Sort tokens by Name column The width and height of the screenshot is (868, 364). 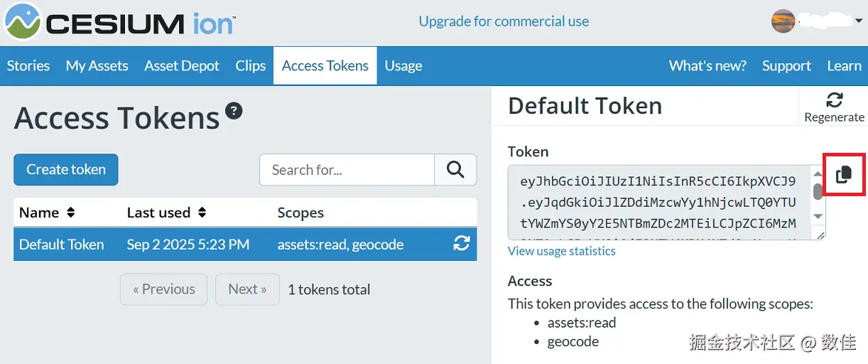tap(47, 213)
